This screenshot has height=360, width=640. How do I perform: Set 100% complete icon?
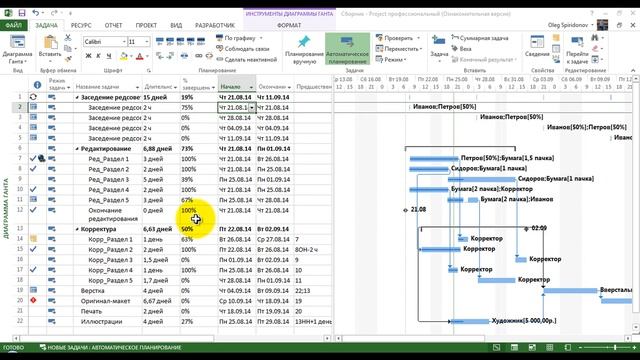click(x=200, y=41)
